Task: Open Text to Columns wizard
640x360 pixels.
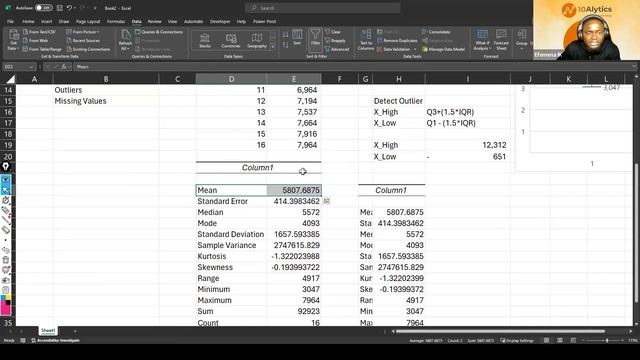Action: click(x=366, y=40)
